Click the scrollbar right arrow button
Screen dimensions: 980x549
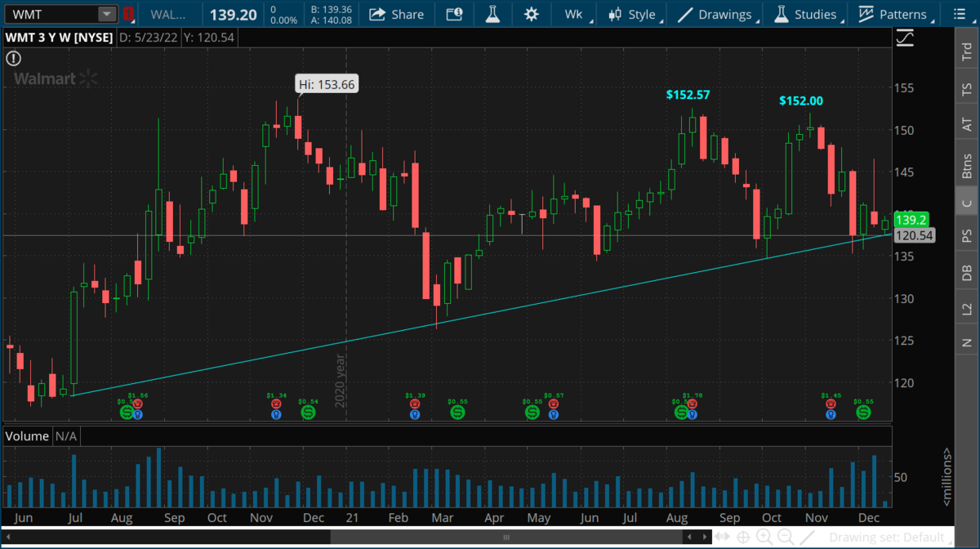click(703, 537)
